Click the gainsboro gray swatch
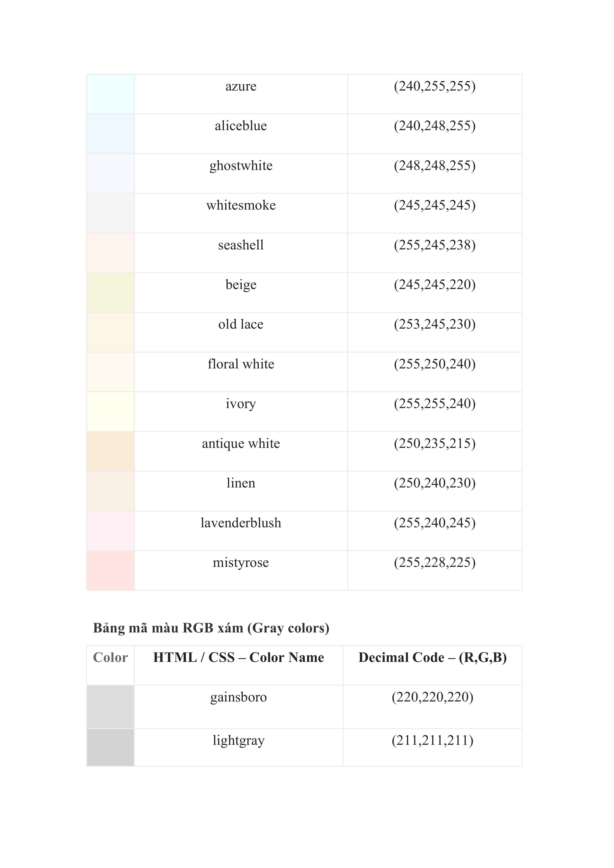The height and width of the screenshot is (868, 614). 110,707
